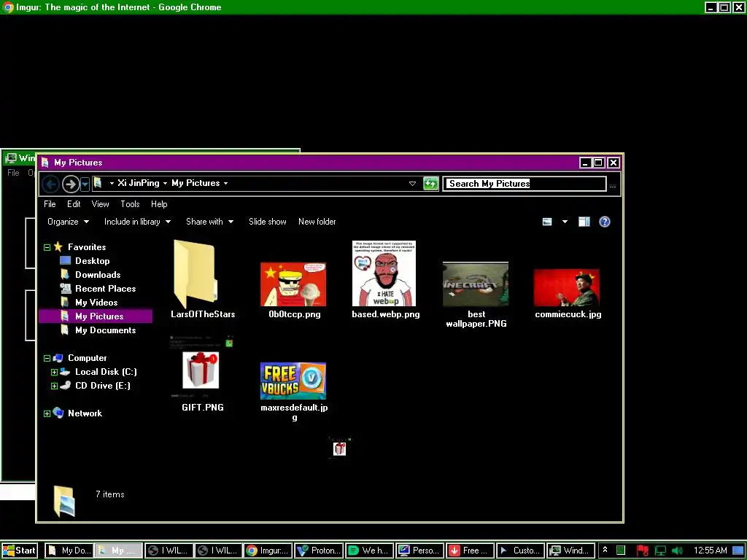Expand Local Disk (C:) node

[x=54, y=372]
